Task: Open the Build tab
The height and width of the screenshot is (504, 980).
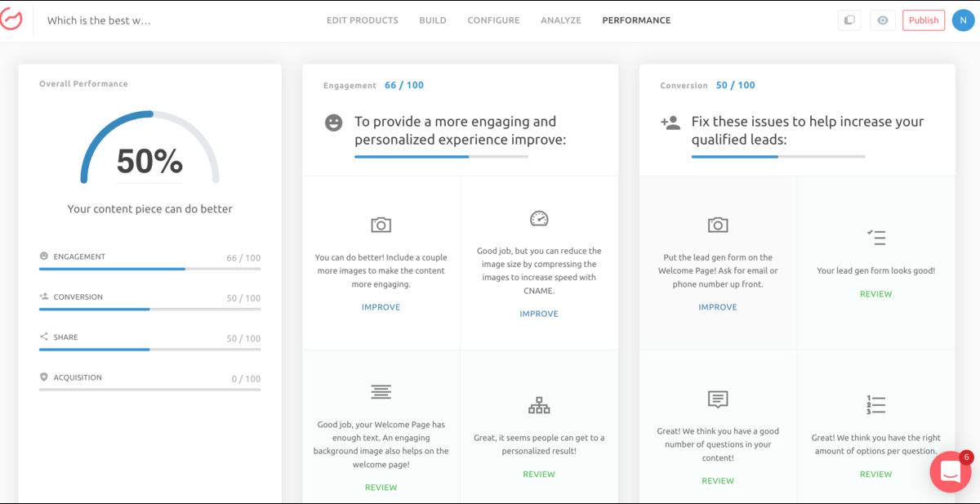Action: (433, 20)
